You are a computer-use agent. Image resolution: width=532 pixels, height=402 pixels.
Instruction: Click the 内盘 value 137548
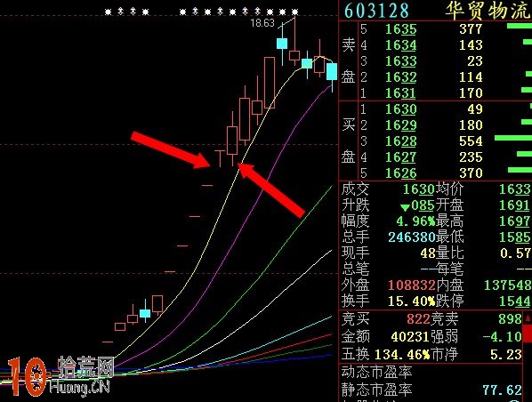point(508,285)
